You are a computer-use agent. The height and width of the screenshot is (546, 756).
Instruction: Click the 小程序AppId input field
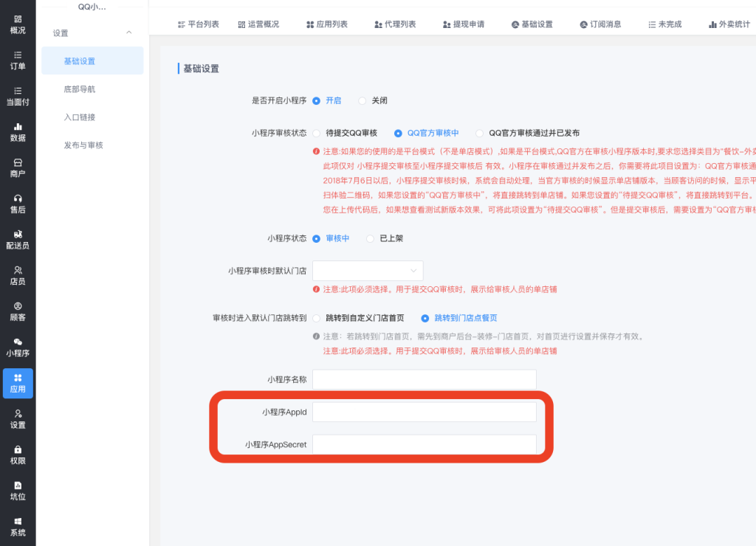(x=424, y=412)
